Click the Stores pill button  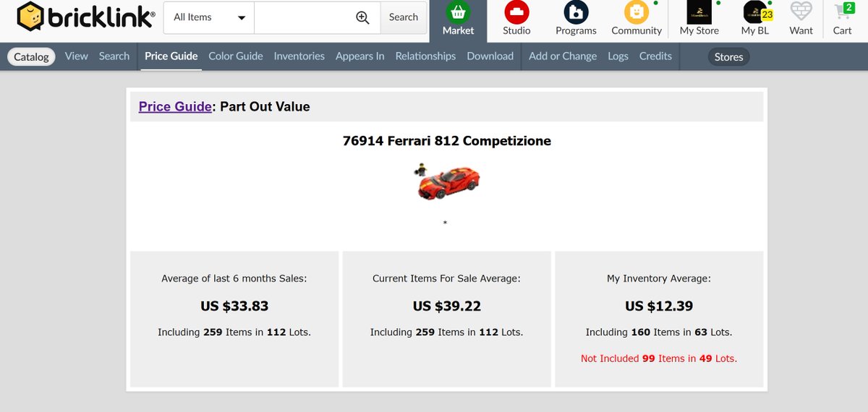(728, 57)
